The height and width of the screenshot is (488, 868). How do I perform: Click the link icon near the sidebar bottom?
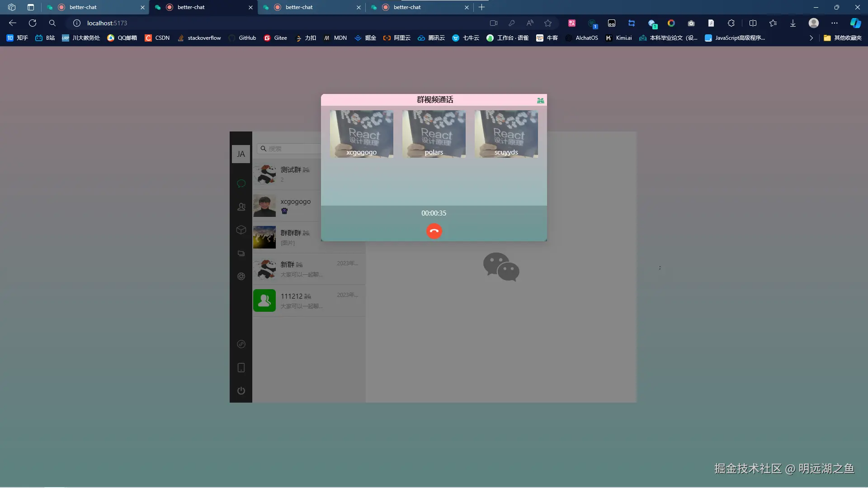[x=241, y=344]
